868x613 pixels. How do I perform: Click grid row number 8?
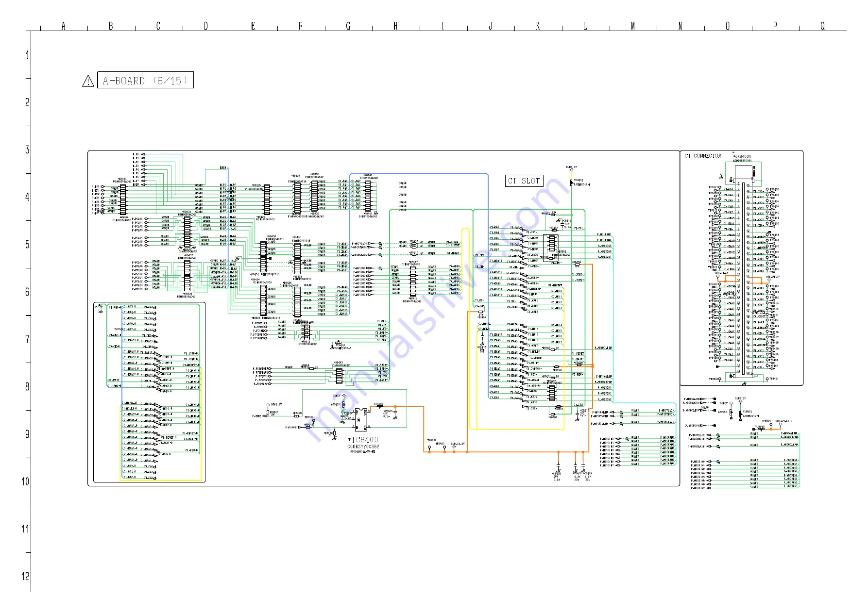[x=27, y=387]
